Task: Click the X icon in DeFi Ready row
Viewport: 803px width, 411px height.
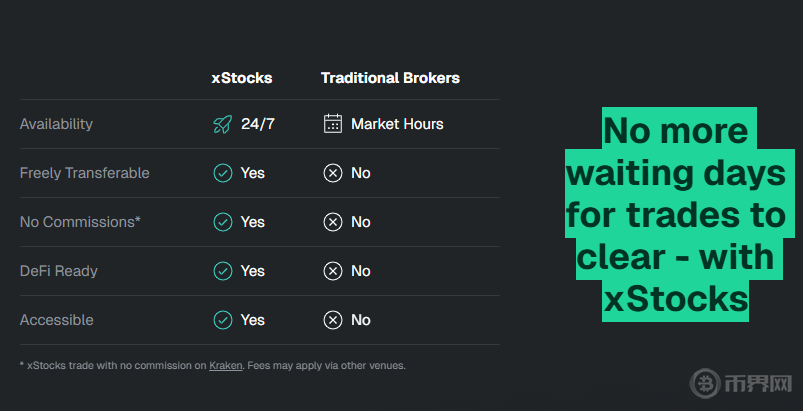Action: pos(333,271)
